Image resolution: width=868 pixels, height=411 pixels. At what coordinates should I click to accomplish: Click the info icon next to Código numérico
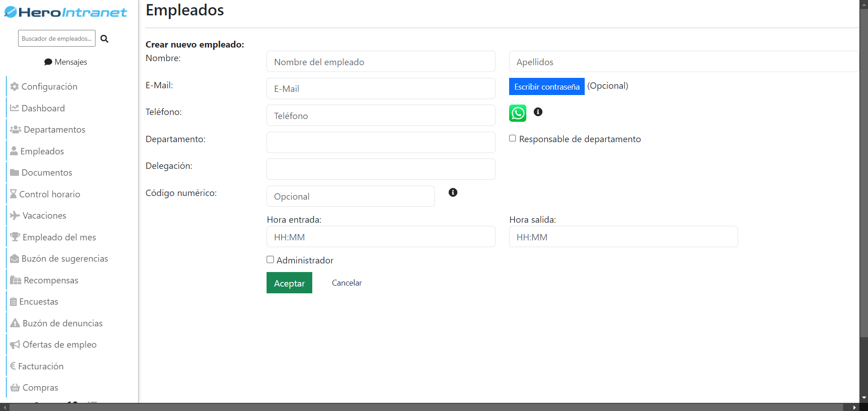(453, 192)
